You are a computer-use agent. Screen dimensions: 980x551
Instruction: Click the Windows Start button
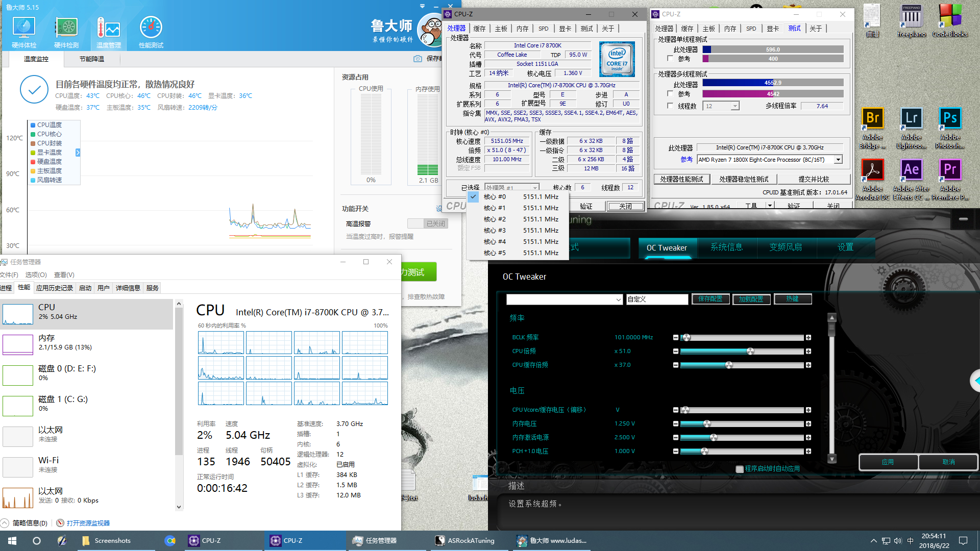pos(12,541)
